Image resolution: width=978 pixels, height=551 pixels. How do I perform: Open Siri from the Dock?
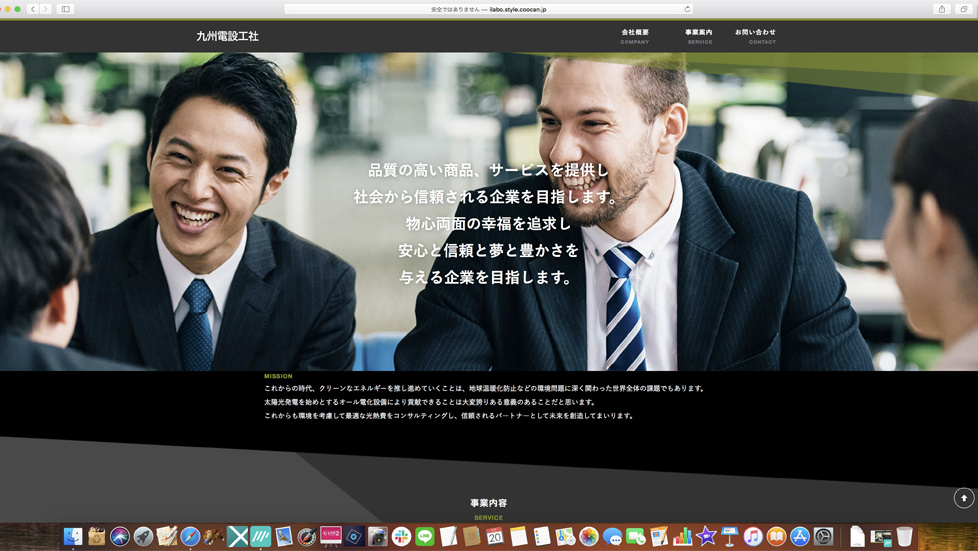click(x=120, y=536)
